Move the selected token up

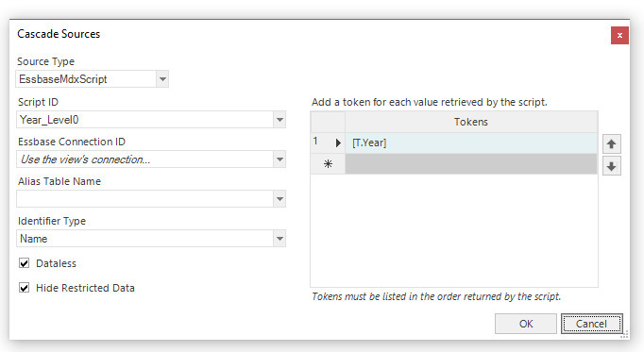tap(611, 144)
